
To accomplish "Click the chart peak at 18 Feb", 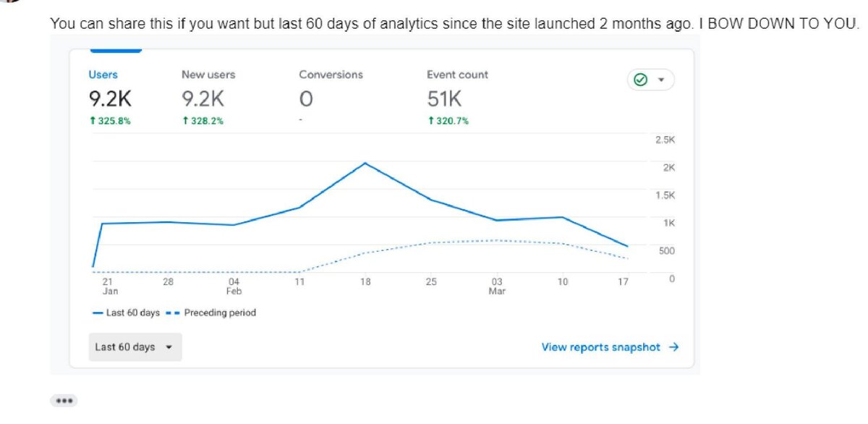I will coord(365,164).
